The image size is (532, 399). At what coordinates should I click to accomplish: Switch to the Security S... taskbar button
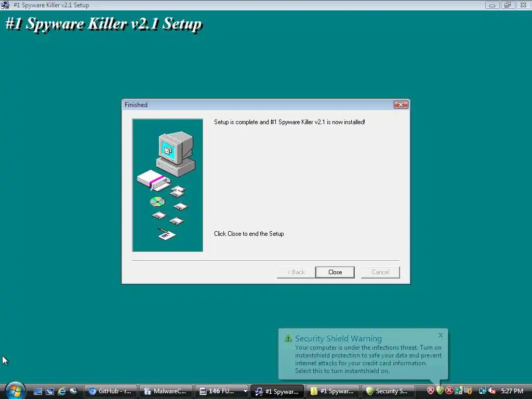coord(388,391)
